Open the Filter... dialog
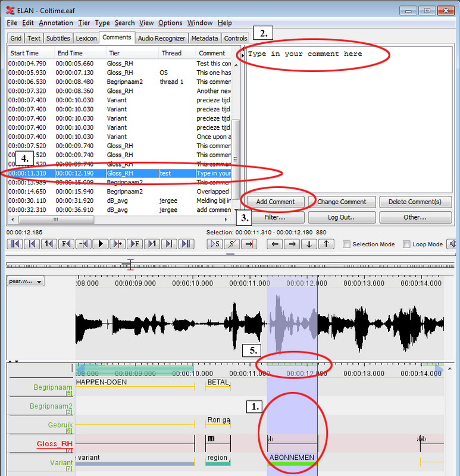 (276, 217)
